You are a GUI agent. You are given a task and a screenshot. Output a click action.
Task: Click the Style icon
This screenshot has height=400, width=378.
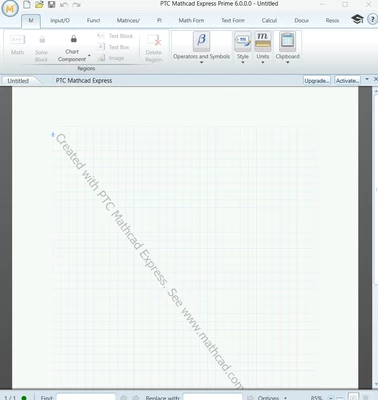pos(243,41)
